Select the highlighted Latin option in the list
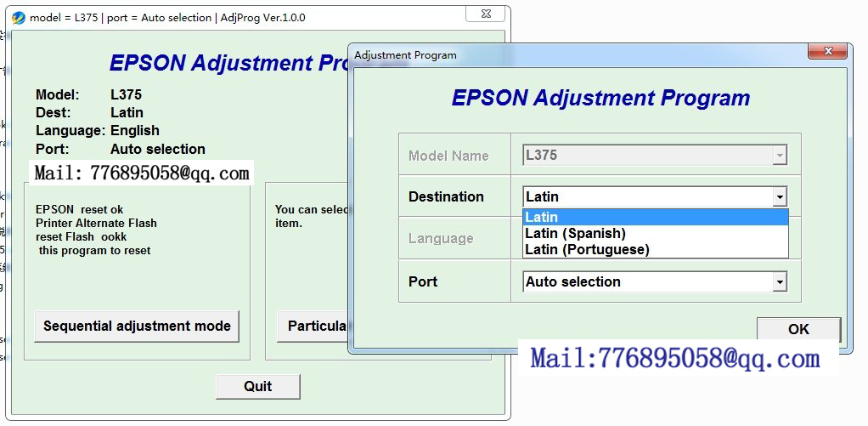 pyautogui.click(x=656, y=217)
